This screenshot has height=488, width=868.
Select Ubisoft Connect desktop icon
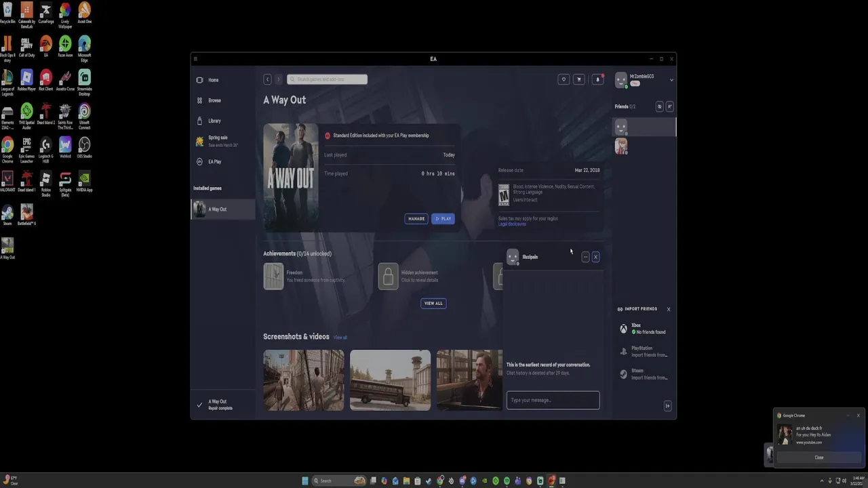point(84,115)
